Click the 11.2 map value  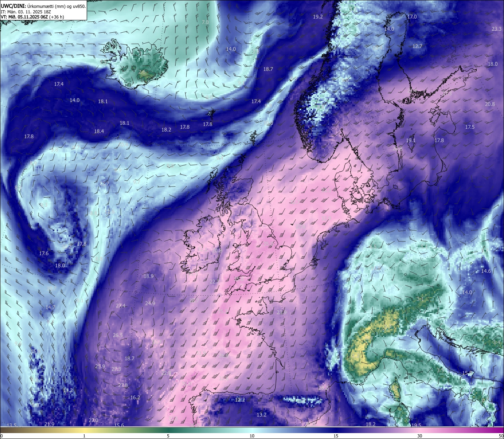click(68, 390)
